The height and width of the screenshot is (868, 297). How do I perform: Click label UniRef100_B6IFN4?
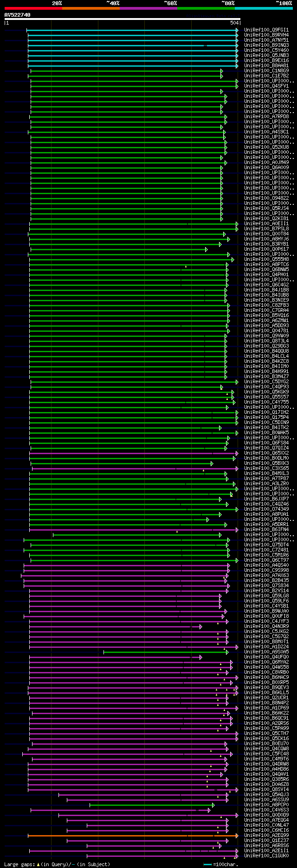coord(266,530)
